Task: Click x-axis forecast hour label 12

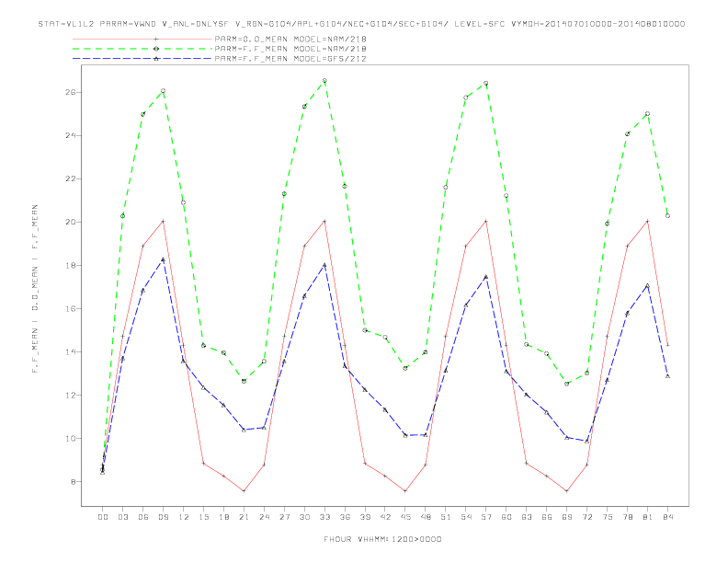Action: [x=184, y=517]
